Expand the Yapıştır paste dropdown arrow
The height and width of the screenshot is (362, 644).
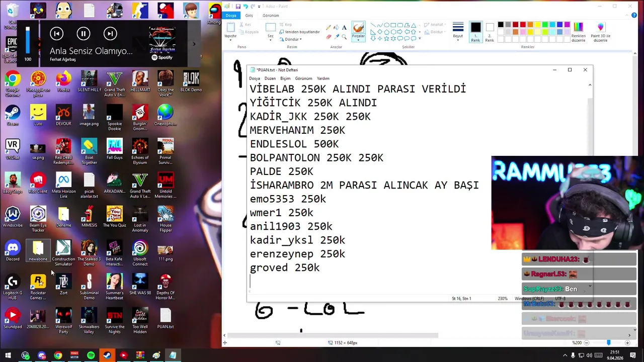(x=230, y=39)
